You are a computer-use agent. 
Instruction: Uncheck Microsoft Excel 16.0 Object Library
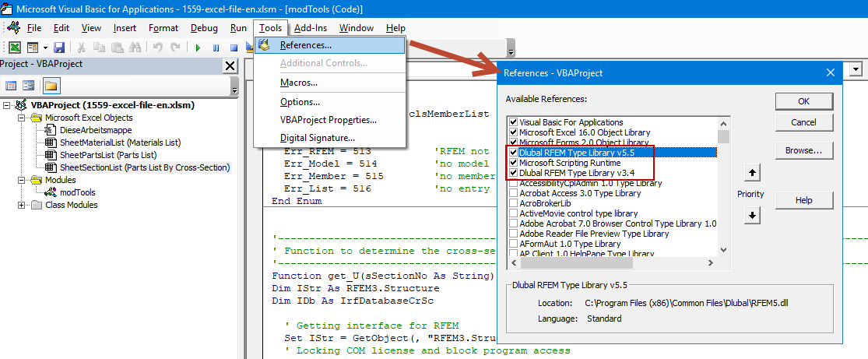click(x=513, y=132)
